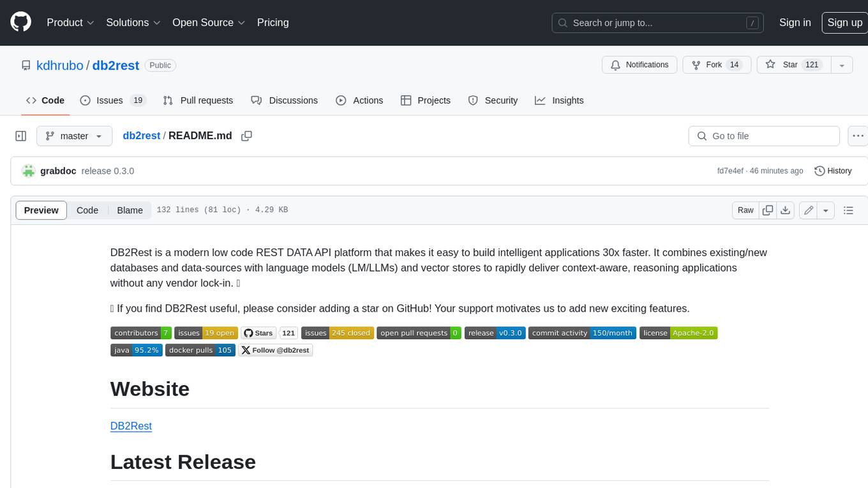Click the Fork count 14
The width and height of the screenshot is (868, 488).
[x=734, y=65]
